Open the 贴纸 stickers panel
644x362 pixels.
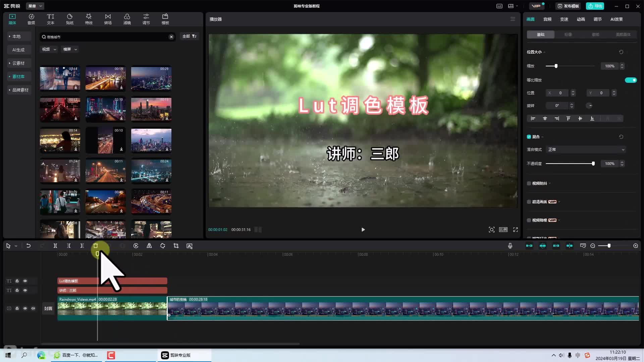(69, 19)
